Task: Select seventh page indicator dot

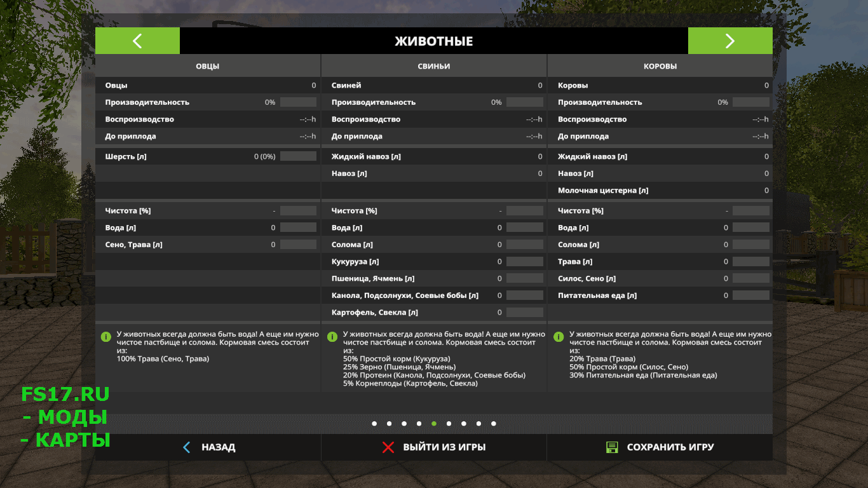Action: pos(464,423)
